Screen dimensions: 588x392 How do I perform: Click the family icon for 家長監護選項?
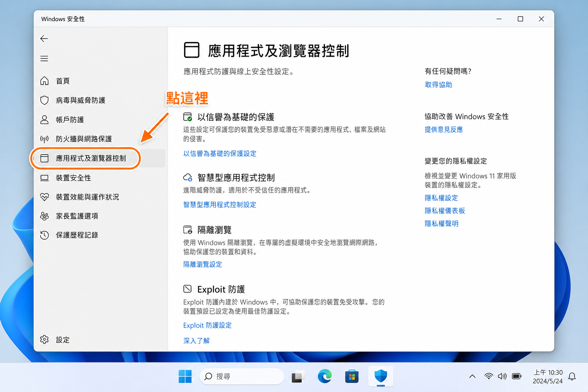[x=44, y=216]
